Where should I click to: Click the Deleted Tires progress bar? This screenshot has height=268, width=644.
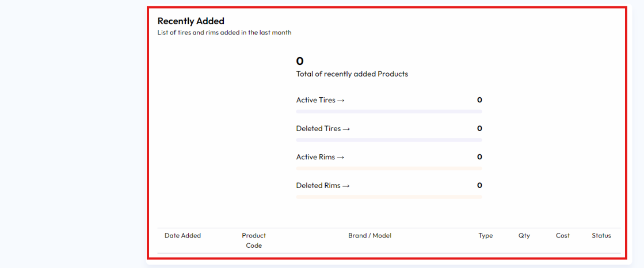point(389,140)
